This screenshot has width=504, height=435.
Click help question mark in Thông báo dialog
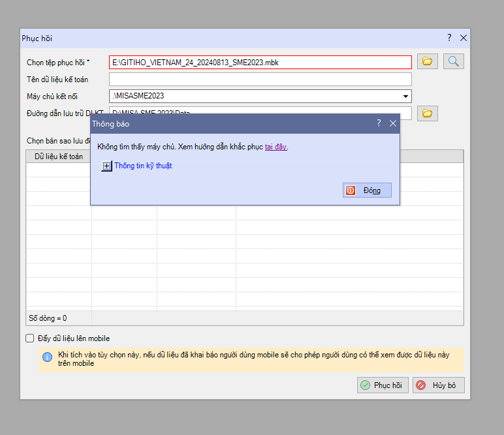click(379, 123)
